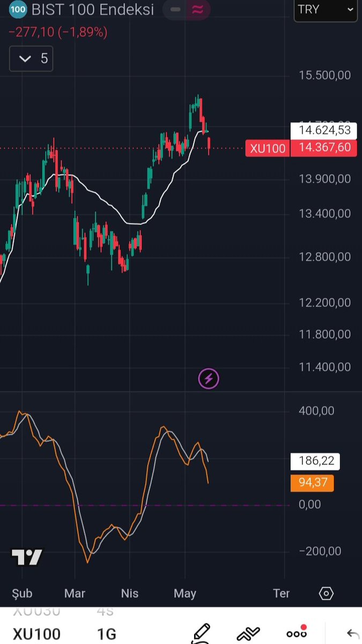
Task: Open the more options three-circles icon
Action: (296, 633)
